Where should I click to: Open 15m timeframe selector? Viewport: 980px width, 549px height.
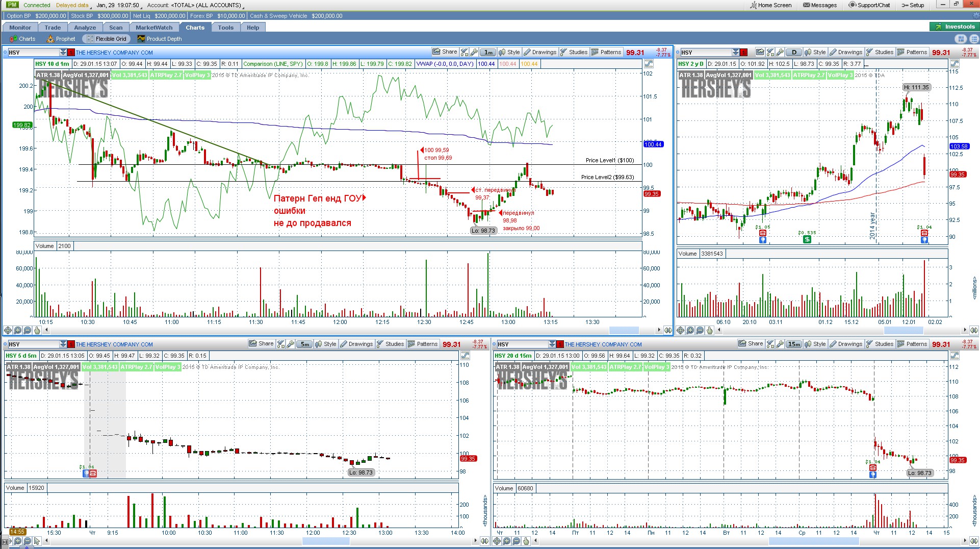[x=794, y=344]
